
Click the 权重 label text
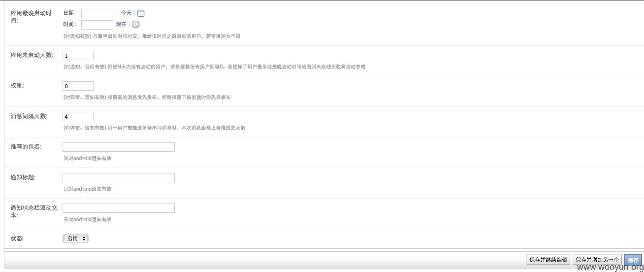(x=17, y=86)
